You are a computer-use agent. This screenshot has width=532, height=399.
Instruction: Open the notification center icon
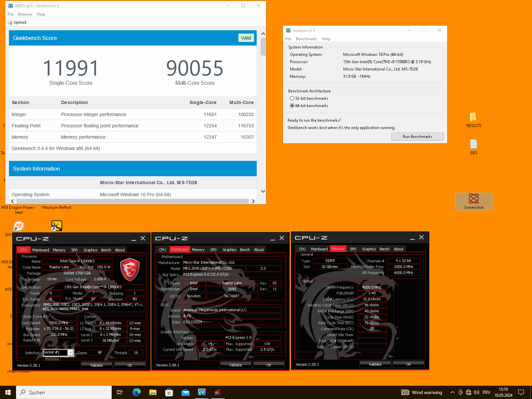coord(521,392)
